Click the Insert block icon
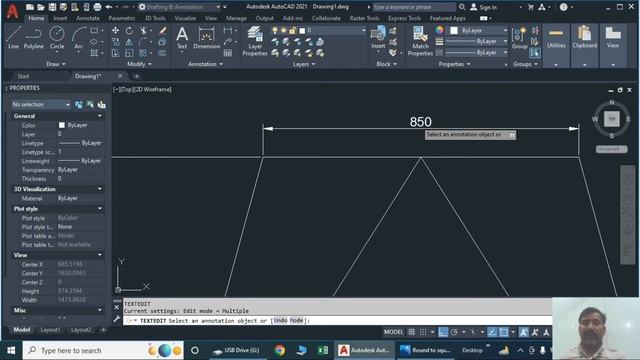 tap(378, 38)
